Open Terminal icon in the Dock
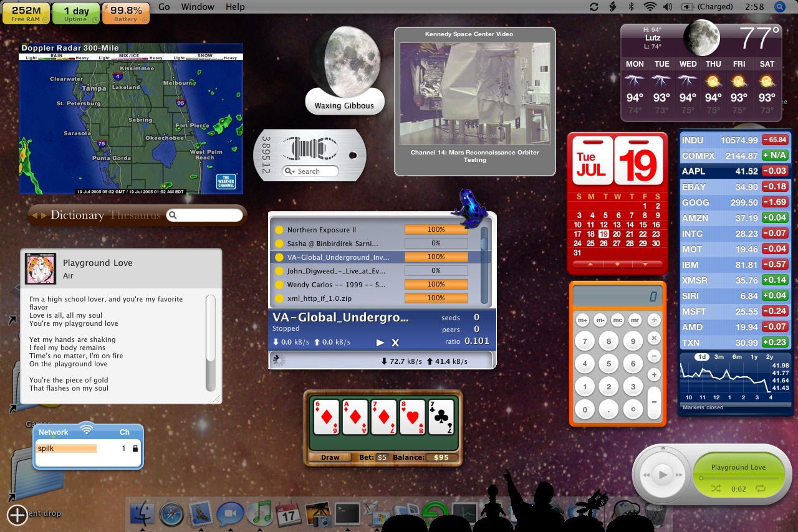 (347, 515)
